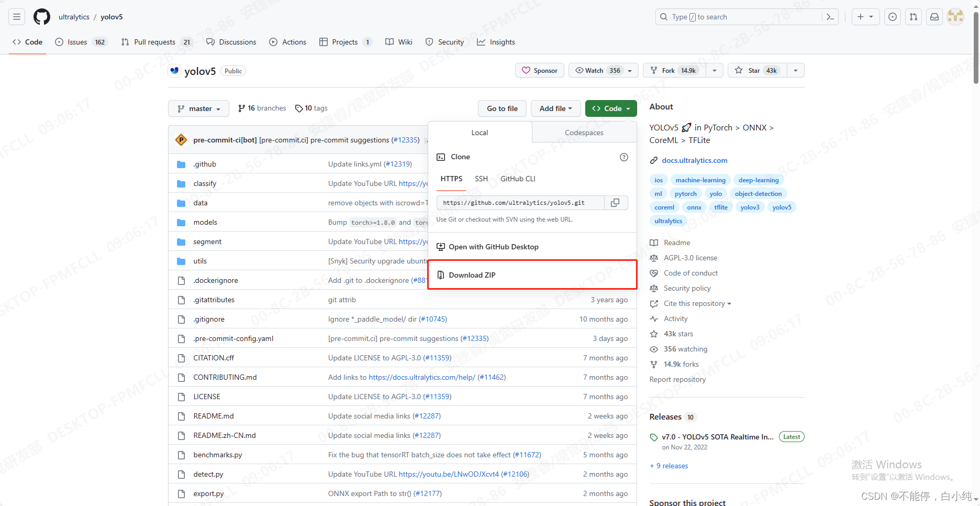Click the Sponsor button
The height and width of the screenshot is (506, 980).
(x=540, y=71)
